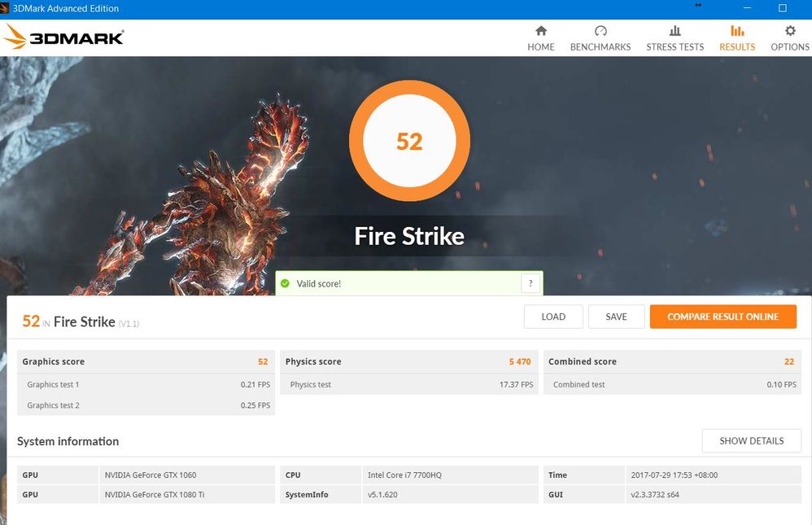Click the green valid score checkmark icon
The width and height of the screenshot is (812, 525).
pos(285,283)
